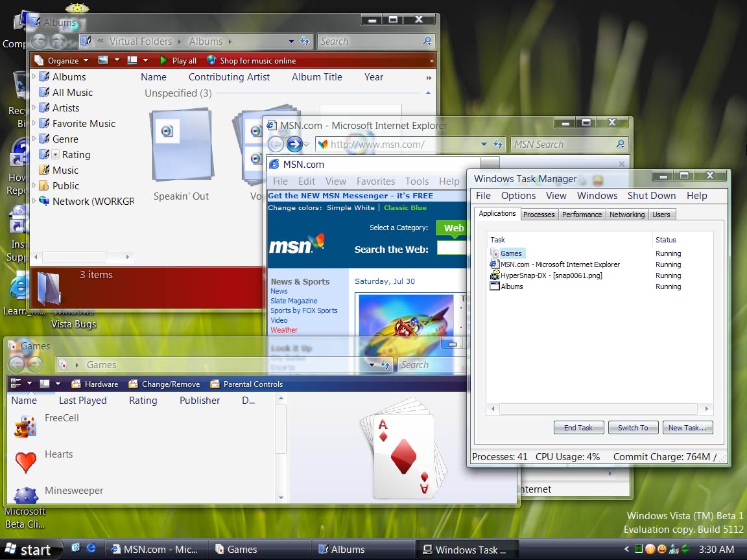Click the Internet Explorer forward arrow button
The height and width of the screenshot is (560, 747).
tap(294, 144)
